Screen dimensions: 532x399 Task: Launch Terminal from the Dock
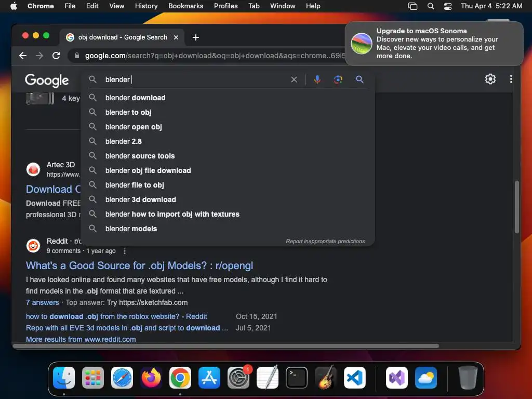[297, 378]
